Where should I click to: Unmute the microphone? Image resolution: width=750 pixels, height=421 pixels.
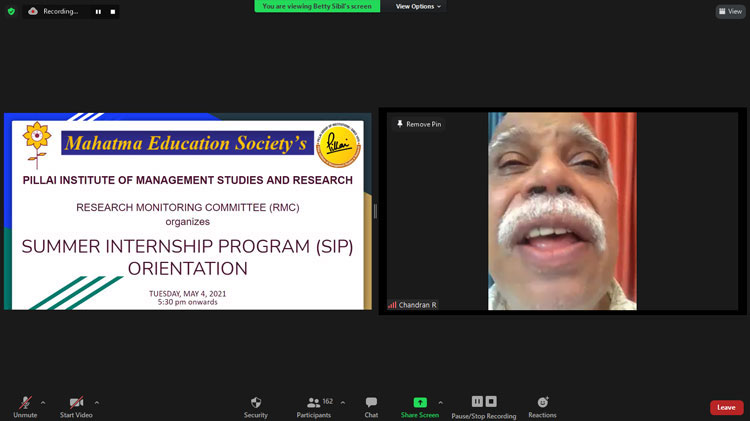pos(25,403)
